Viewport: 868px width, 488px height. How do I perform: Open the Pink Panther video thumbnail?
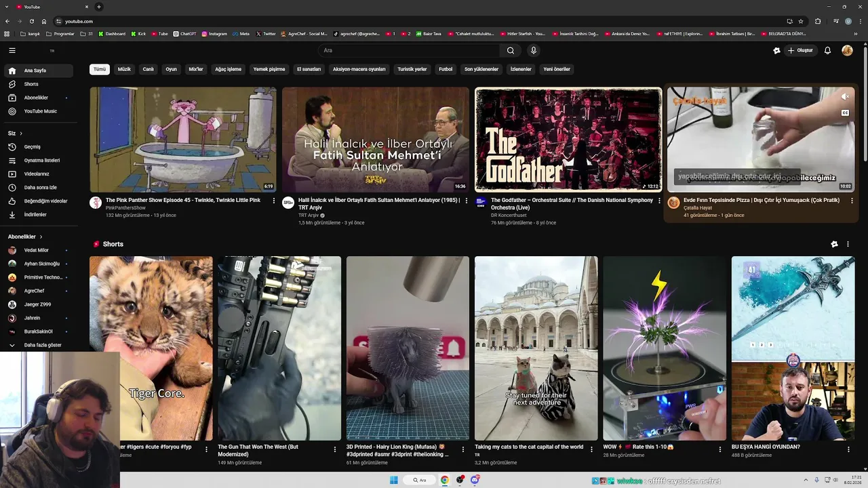(x=183, y=139)
